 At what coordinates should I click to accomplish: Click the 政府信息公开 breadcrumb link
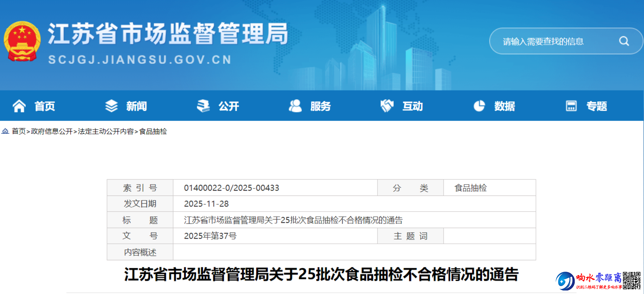tap(52, 131)
